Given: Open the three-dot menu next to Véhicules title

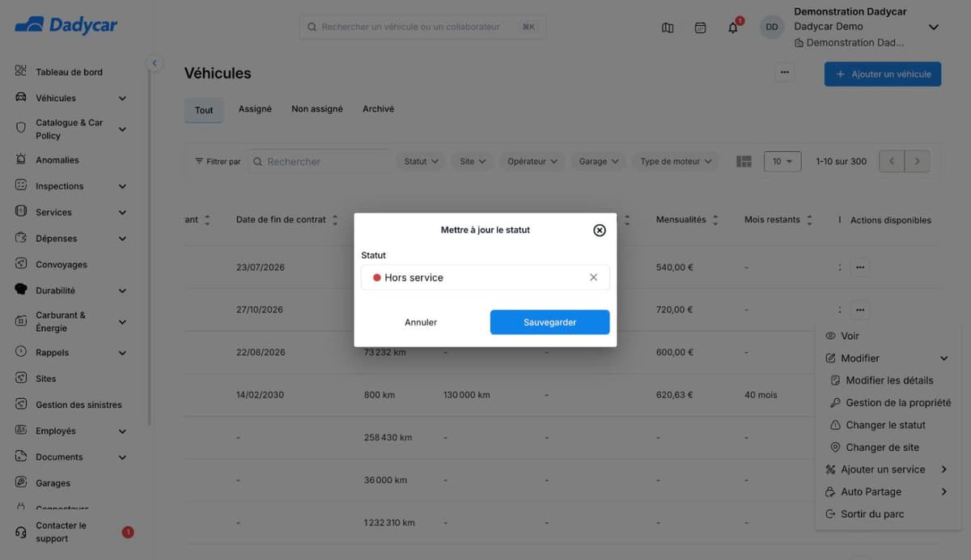Looking at the screenshot, I should click(x=784, y=73).
